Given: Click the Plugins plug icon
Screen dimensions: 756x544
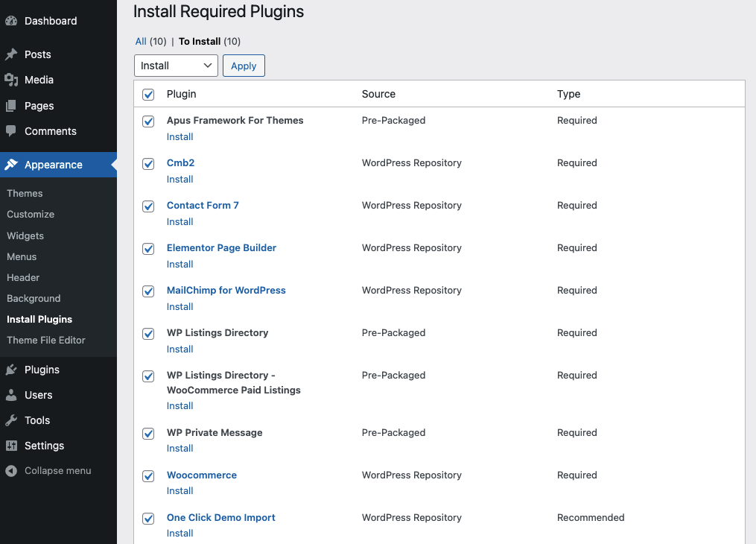Looking at the screenshot, I should (11, 370).
